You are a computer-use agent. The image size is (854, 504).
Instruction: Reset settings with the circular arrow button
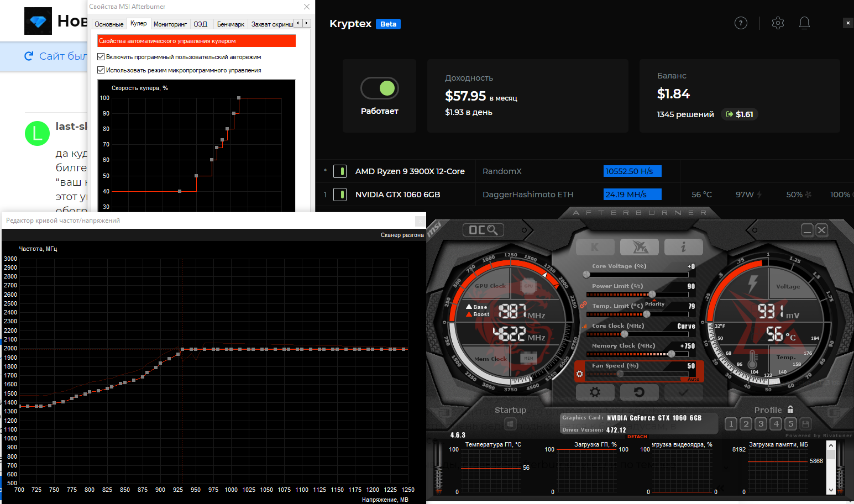click(639, 392)
